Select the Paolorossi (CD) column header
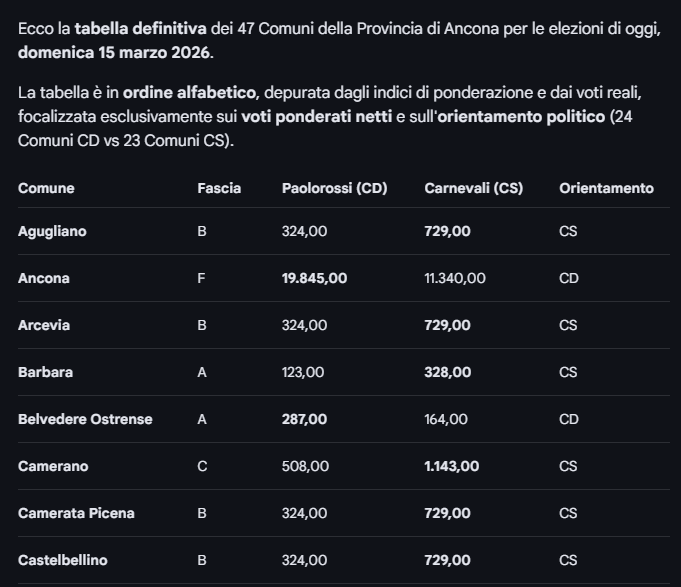Viewport: 681px width, 587px height. tap(334, 188)
